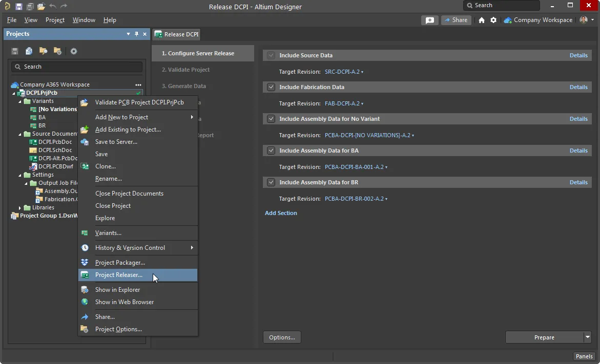600x364 pixels.
Task: Click the user avatar picture
Action: (584, 20)
